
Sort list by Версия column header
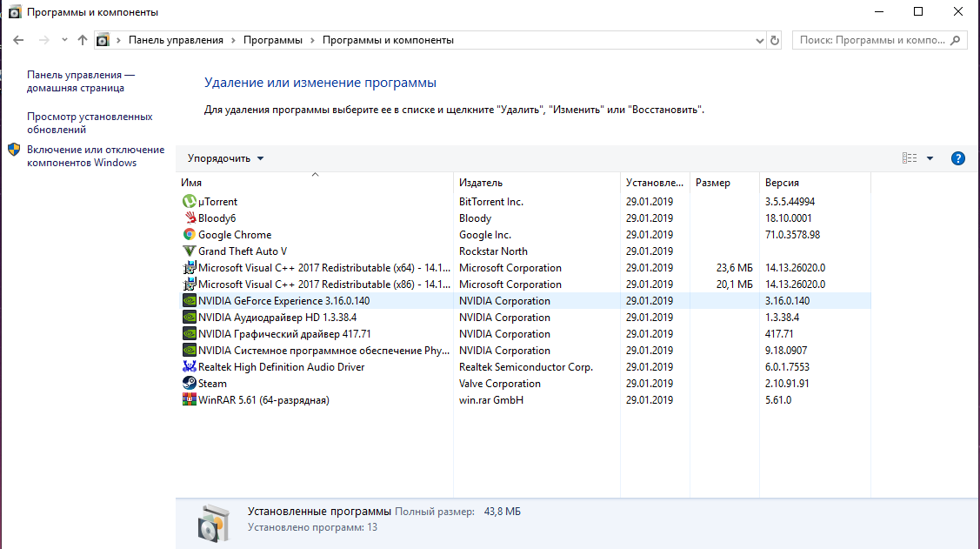(x=815, y=182)
